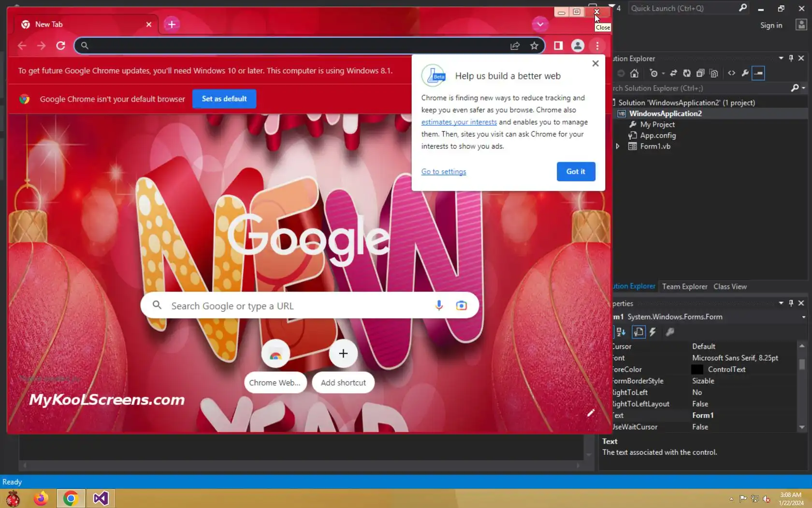Click ForeColor black color swatch
Screen dimensions: 812x508
(x=697, y=370)
